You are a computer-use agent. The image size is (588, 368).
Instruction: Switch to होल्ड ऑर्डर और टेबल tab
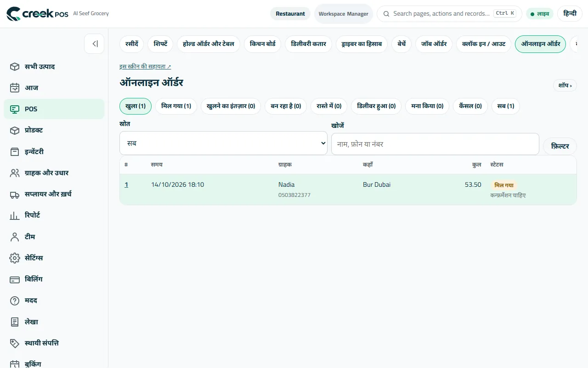click(x=209, y=44)
